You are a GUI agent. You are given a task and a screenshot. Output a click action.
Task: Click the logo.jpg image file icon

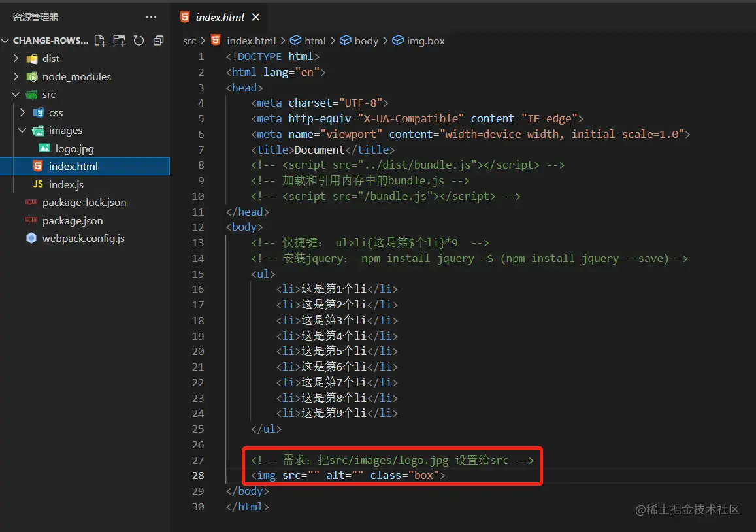coord(44,148)
